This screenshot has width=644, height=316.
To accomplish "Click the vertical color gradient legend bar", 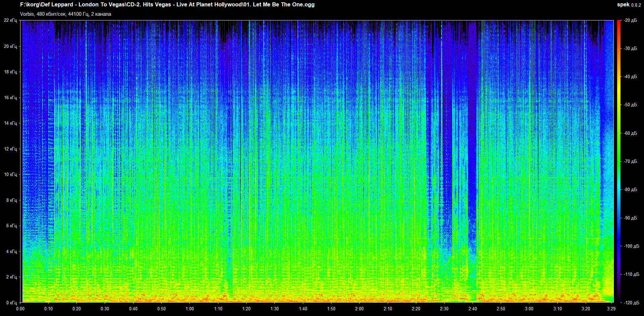I will pos(619,161).
